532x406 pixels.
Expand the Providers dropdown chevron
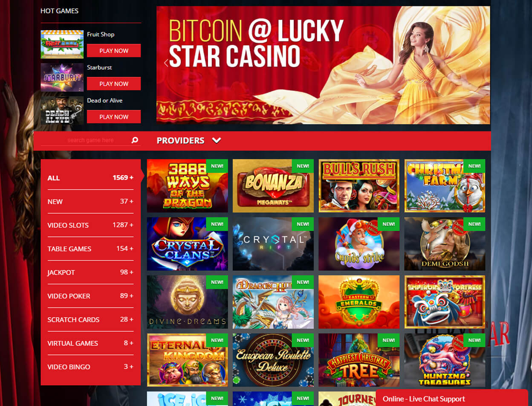click(x=217, y=140)
